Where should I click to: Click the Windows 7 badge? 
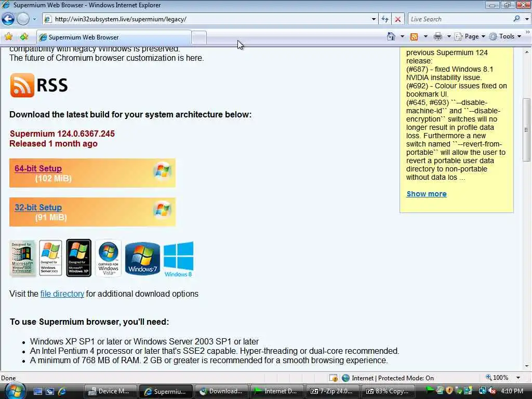click(142, 259)
